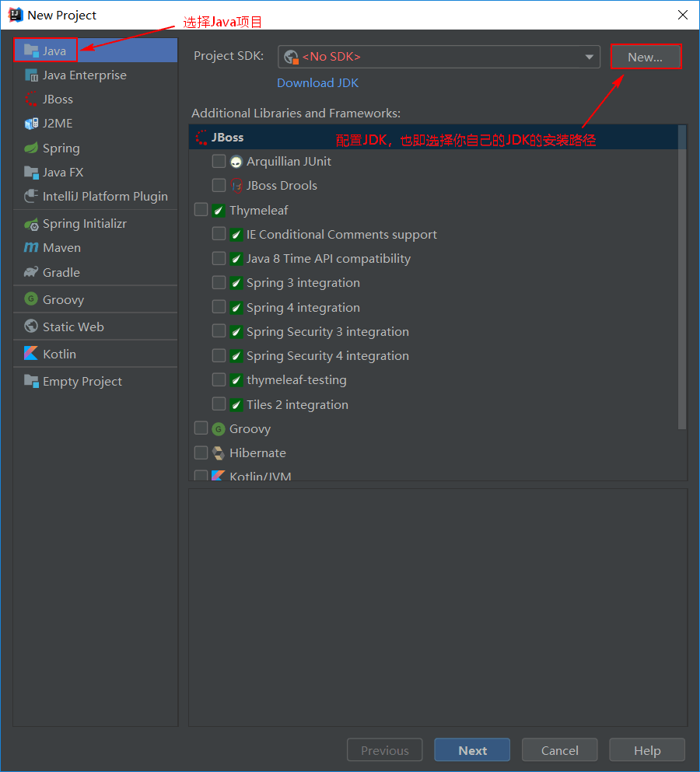Click the JBoss header icon in frameworks panel
700x772 pixels.
pos(201,138)
